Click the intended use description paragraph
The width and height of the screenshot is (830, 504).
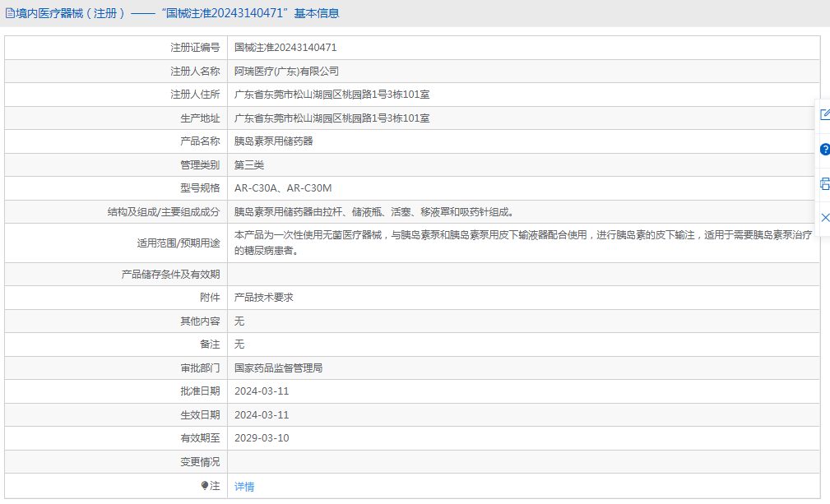(x=523, y=243)
